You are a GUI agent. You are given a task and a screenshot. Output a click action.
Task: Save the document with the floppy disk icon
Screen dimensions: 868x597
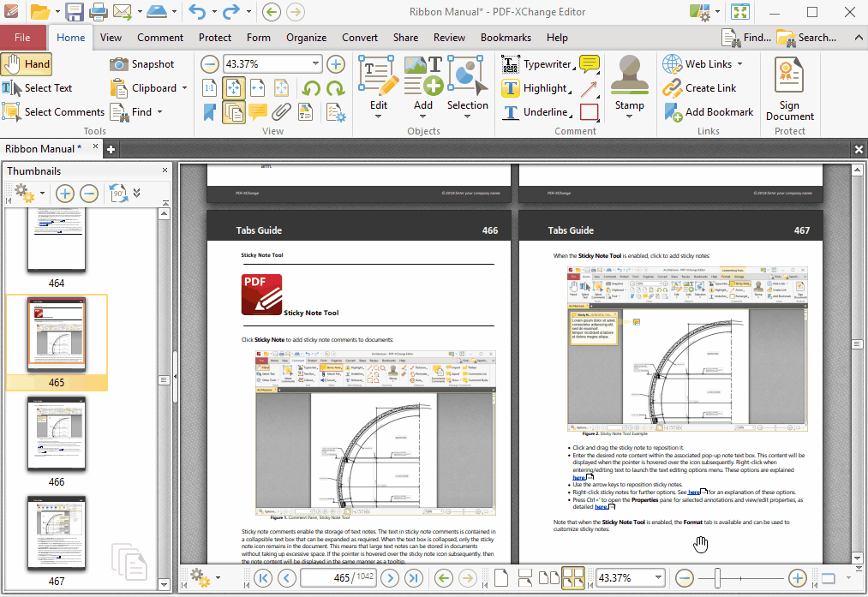point(74,12)
